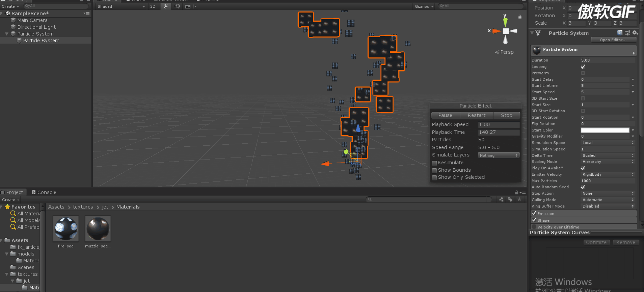Toggle the Auto Random Seed checkbox
Screen dimensions: 644x292
583,187
